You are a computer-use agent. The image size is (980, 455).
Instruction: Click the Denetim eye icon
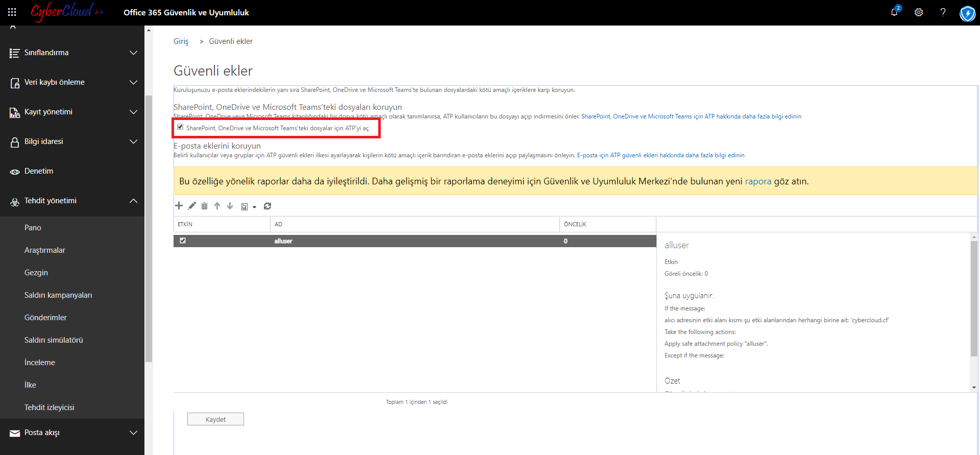pos(15,172)
